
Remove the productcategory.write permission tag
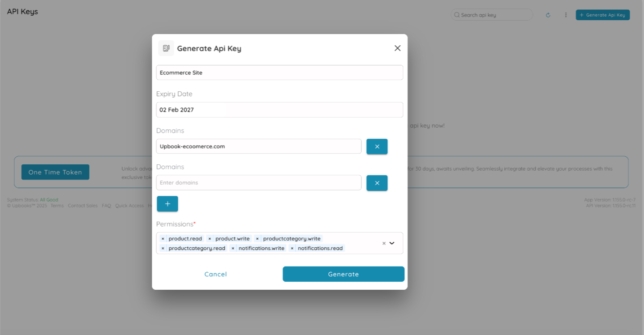coord(258,239)
